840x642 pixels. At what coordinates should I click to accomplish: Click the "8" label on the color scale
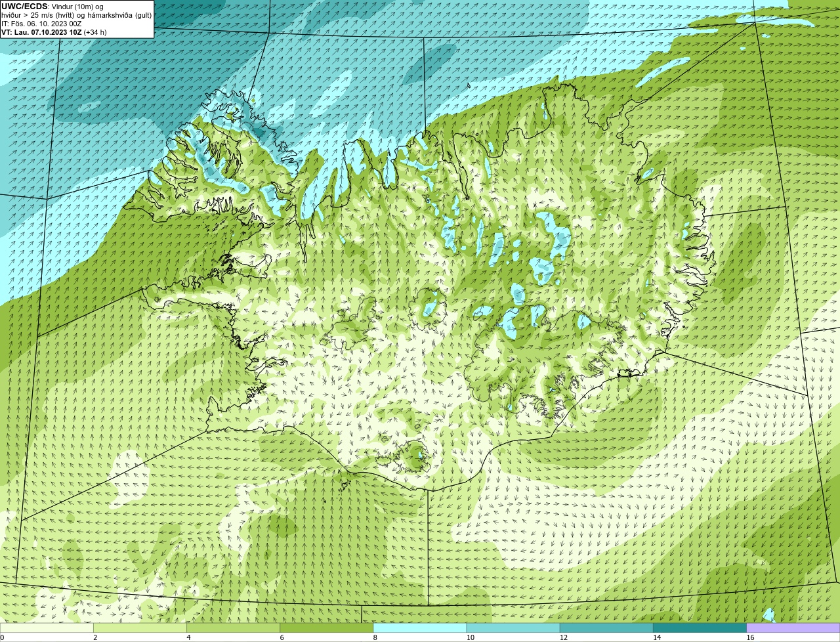(375, 637)
